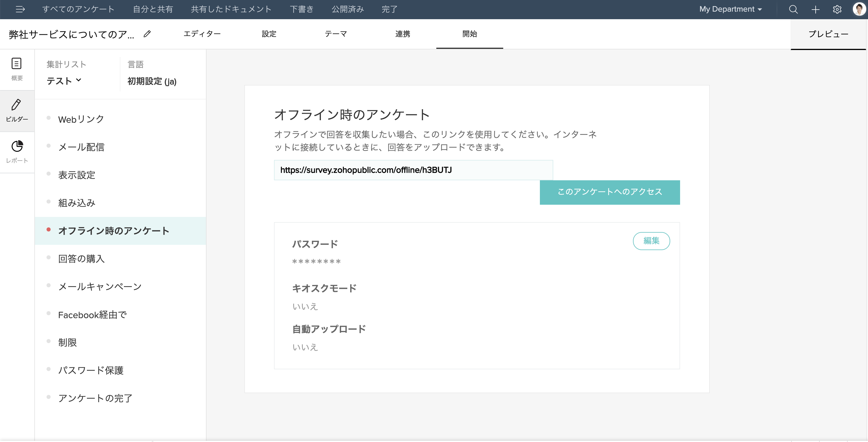Click the offline survey URL field

point(413,170)
